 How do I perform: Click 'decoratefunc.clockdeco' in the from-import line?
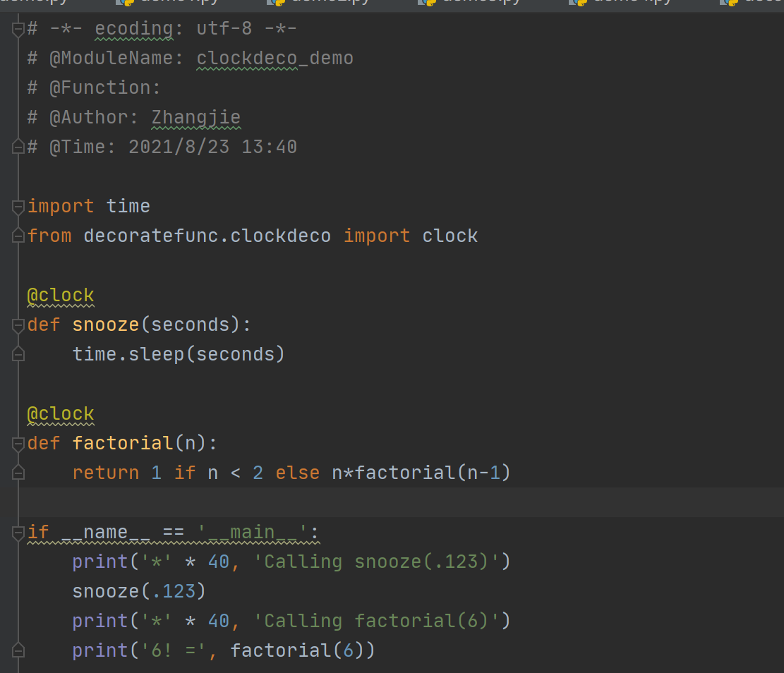[207, 236]
